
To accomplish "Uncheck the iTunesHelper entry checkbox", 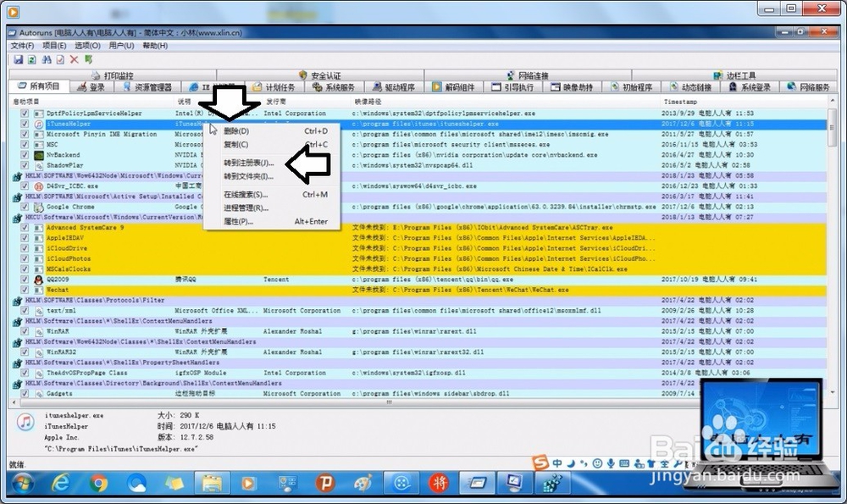I will pos(25,124).
